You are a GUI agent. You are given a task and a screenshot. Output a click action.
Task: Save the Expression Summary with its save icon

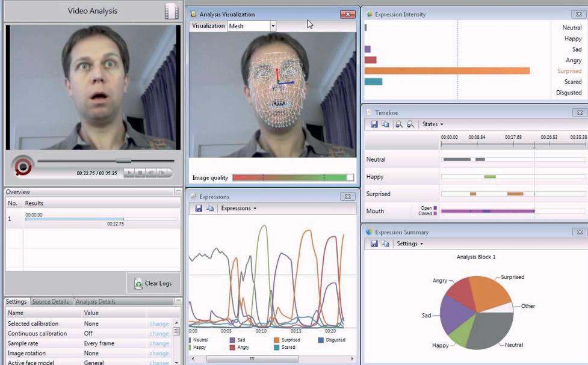click(374, 244)
